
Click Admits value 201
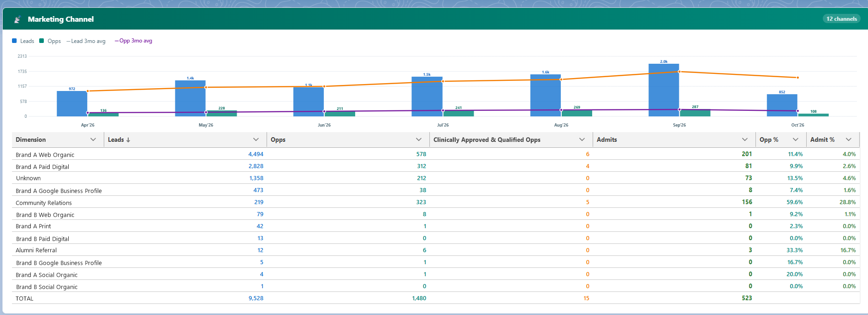[747, 154]
